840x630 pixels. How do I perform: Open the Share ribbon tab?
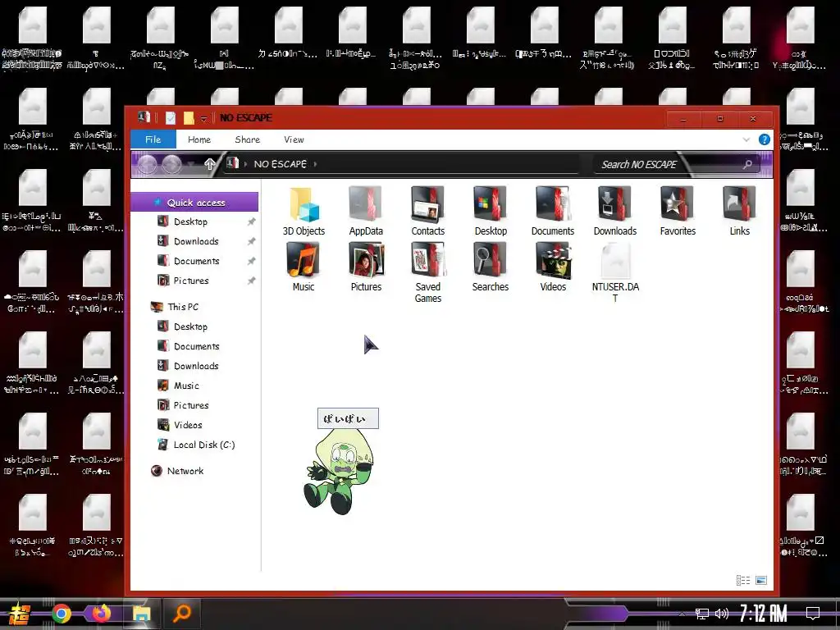(248, 139)
